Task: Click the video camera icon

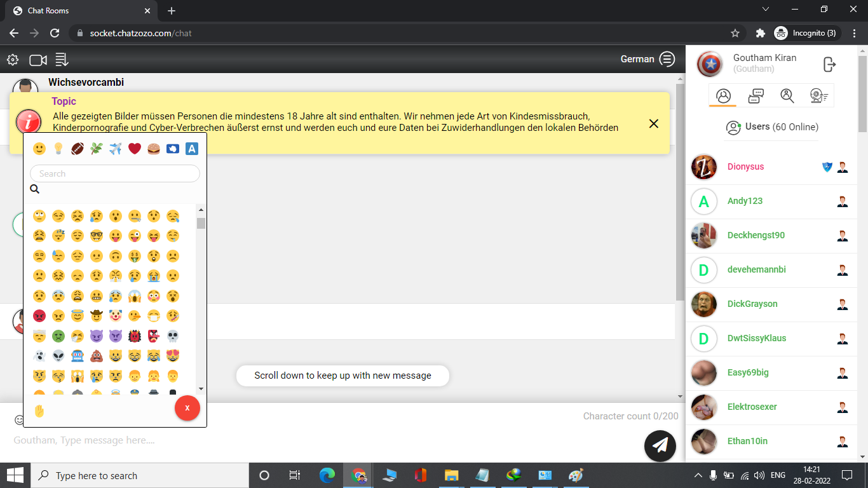Action: pyautogui.click(x=38, y=60)
